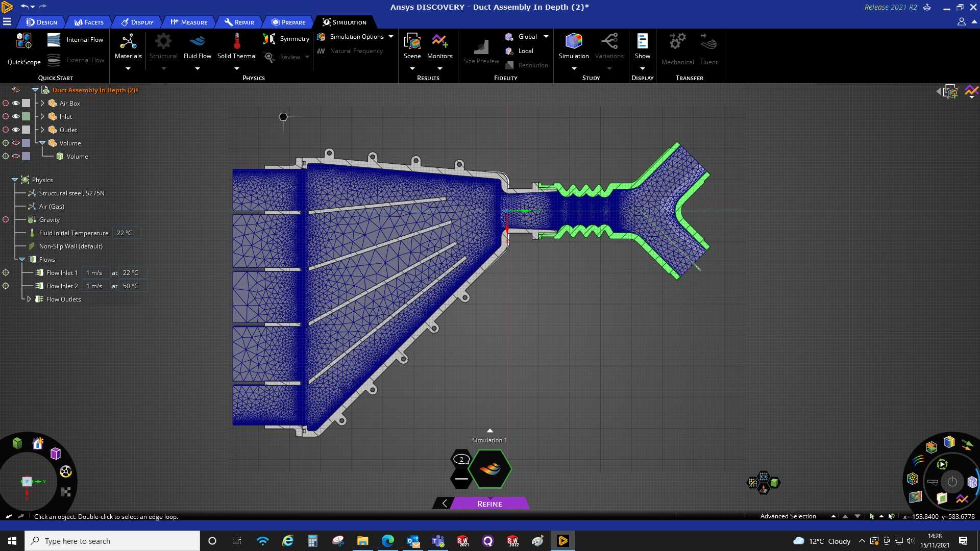Collapse the Physics tree
Viewport: 980px width, 551px height.
coord(15,180)
